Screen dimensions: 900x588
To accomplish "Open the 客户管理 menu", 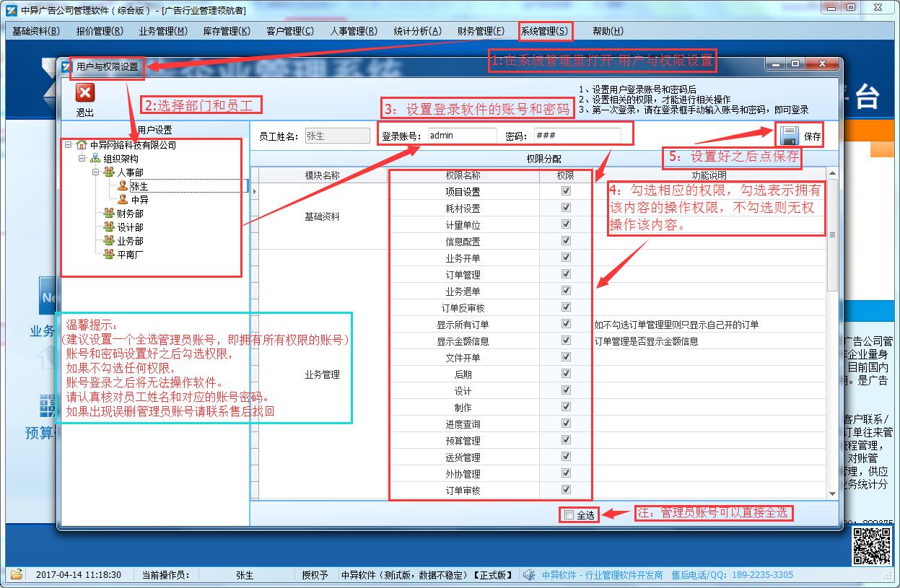I will 290,31.
